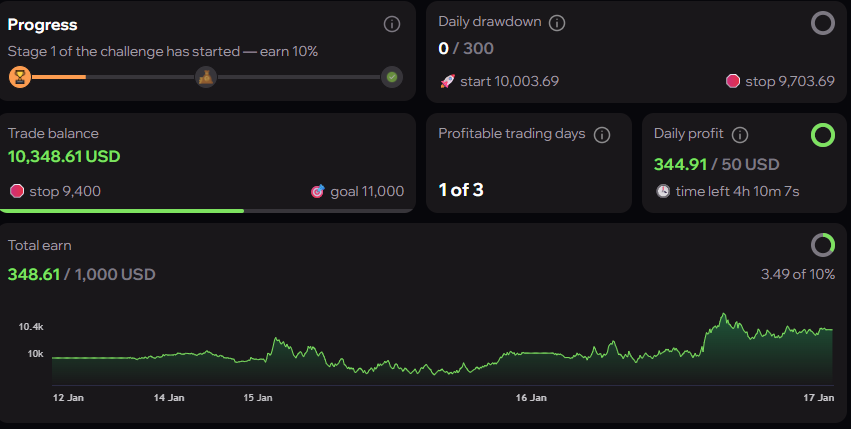Click the 'stop 9,703.69' text
This screenshot has width=851, height=429.
click(790, 81)
